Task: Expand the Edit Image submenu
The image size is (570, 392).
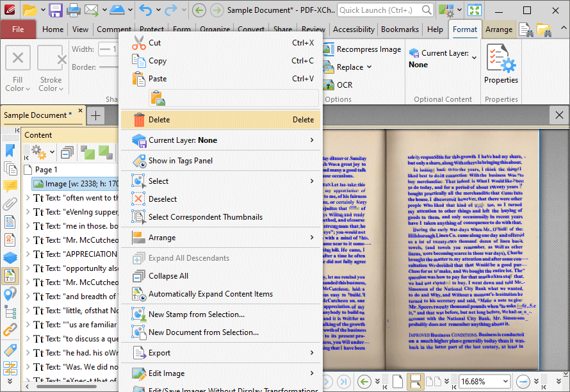Action: (222, 373)
